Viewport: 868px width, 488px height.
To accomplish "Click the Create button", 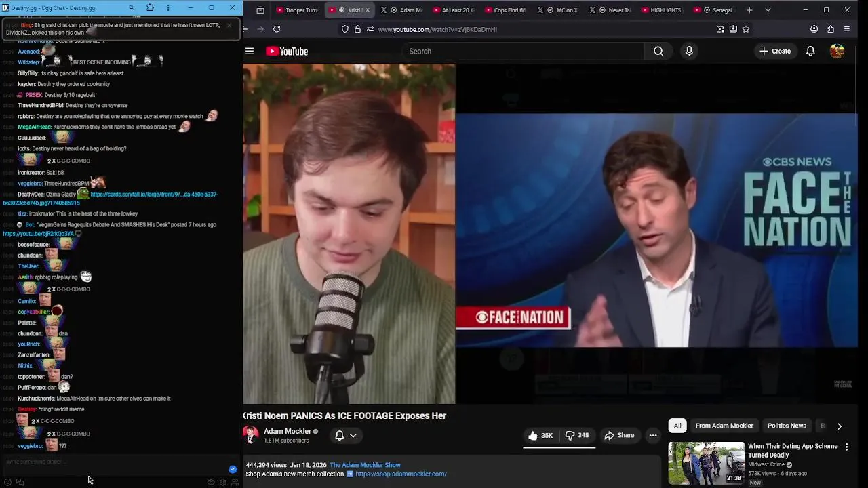I will (775, 52).
